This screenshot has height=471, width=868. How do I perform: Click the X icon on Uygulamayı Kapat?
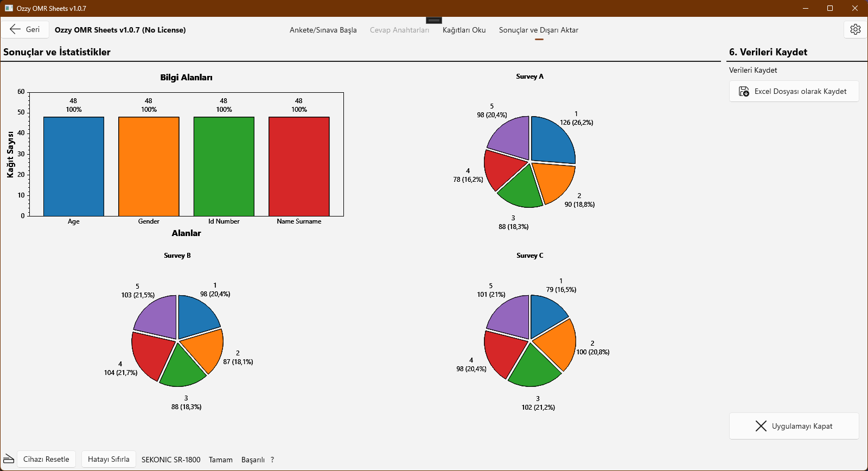(x=761, y=426)
